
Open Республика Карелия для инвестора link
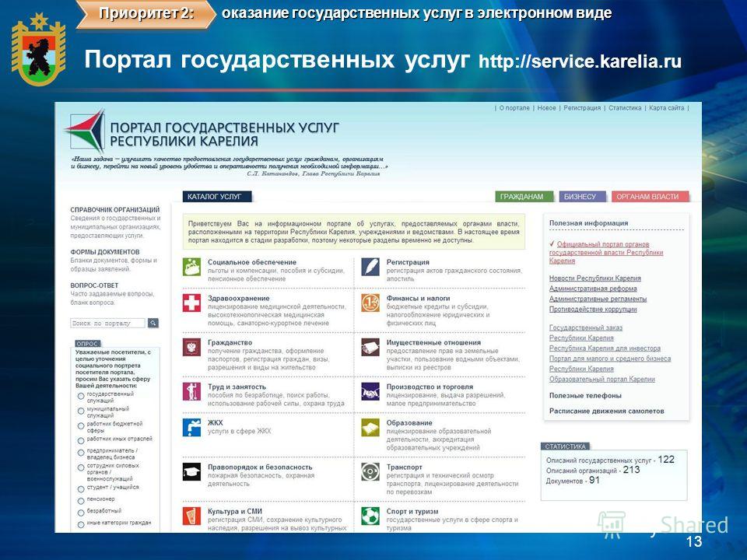(605, 348)
